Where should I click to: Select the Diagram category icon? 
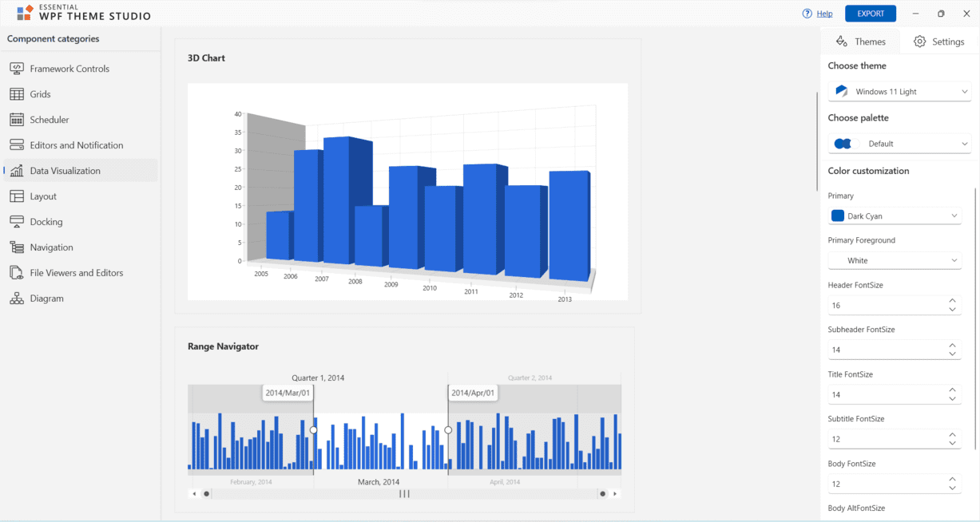point(17,299)
